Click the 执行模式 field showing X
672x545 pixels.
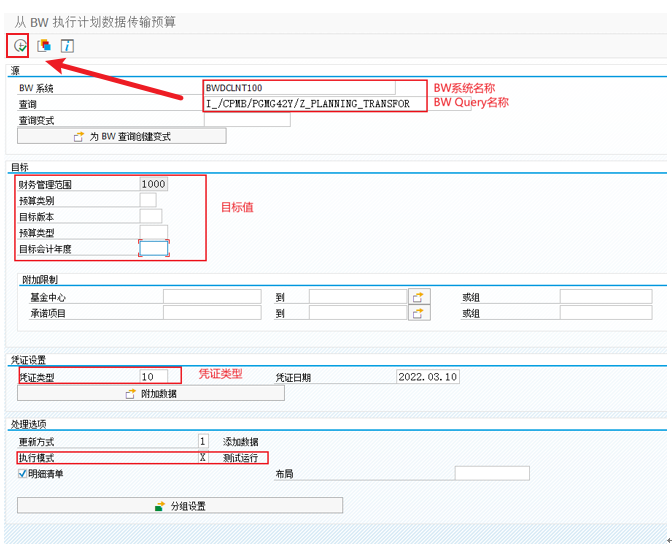pos(203,457)
